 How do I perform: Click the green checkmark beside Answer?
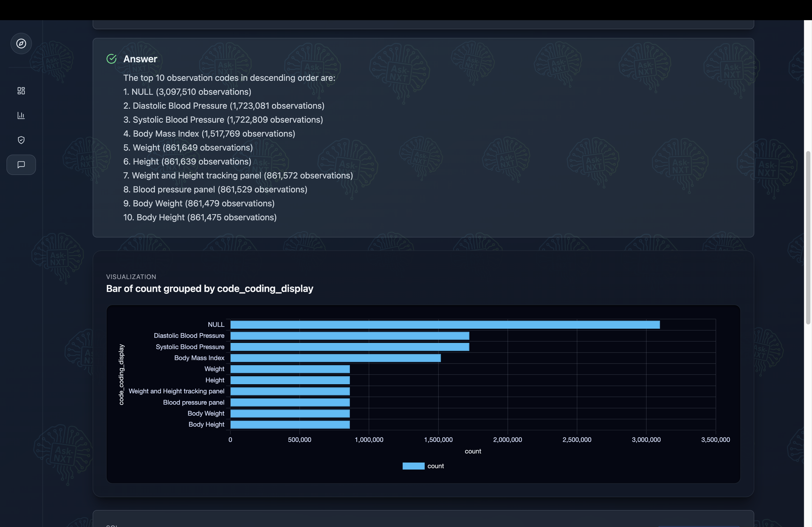click(x=111, y=59)
